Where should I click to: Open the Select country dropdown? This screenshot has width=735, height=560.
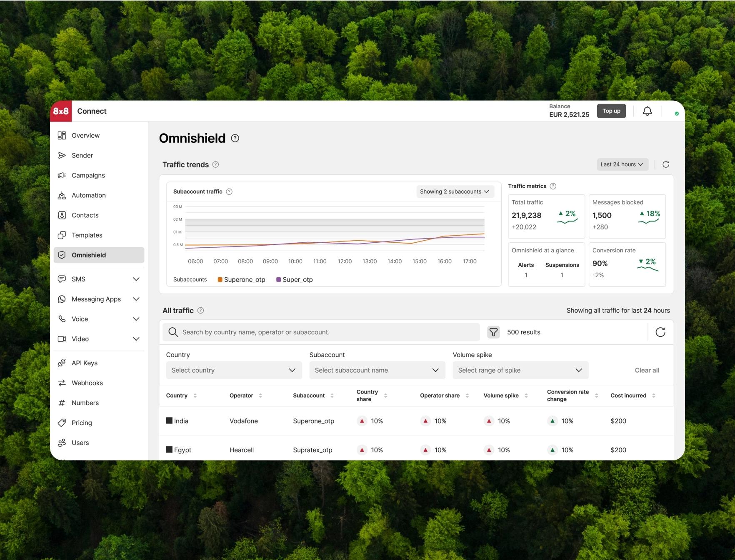234,370
